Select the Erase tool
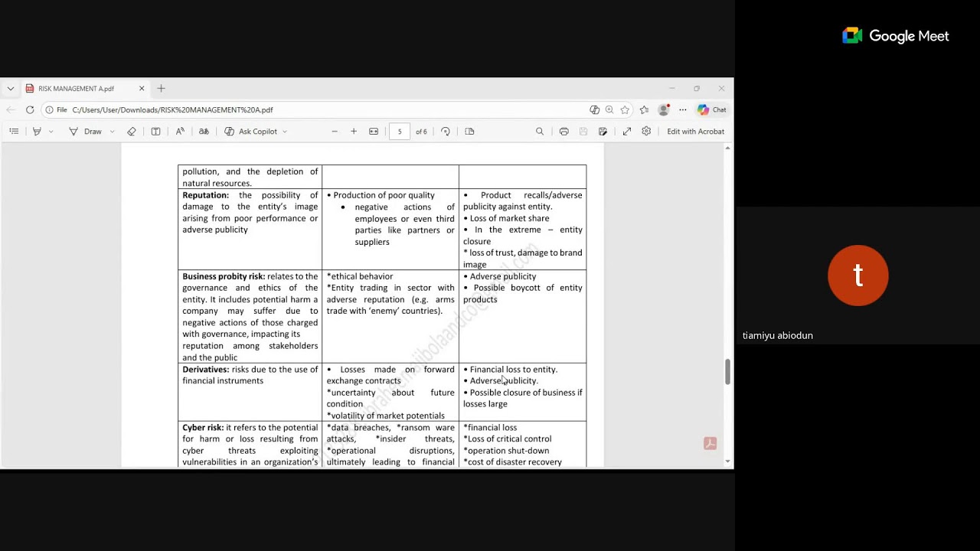This screenshot has width=980, height=551. [x=132, y=132]
